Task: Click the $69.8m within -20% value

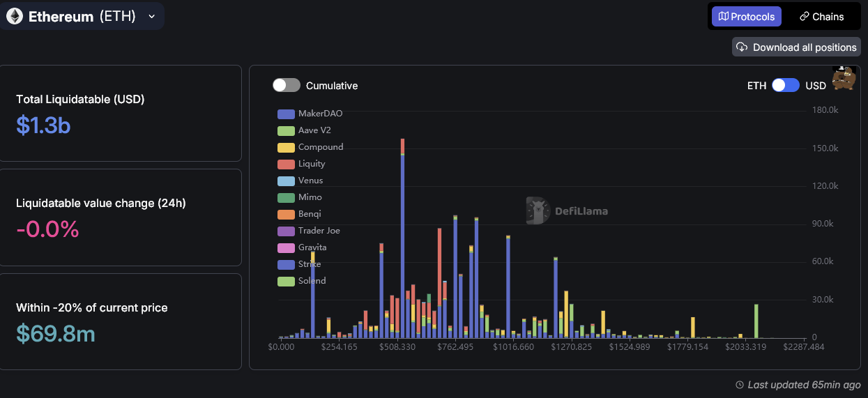Action: pyautogui.click(x=56, y=333)
